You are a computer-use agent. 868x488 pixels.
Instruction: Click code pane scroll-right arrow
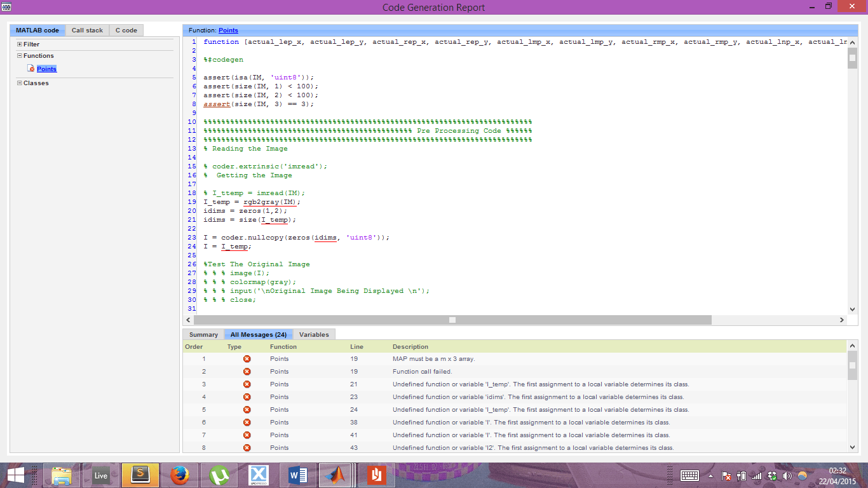click(842, 320)
